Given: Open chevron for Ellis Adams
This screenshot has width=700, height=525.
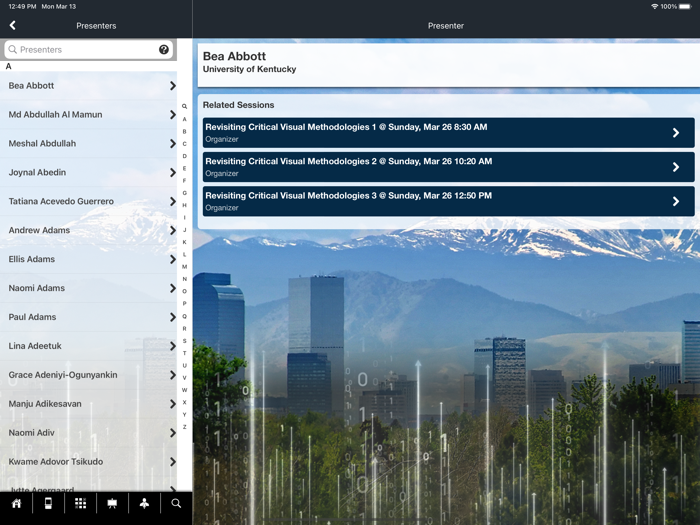Looking at the screenshot, I should point(173,259).
